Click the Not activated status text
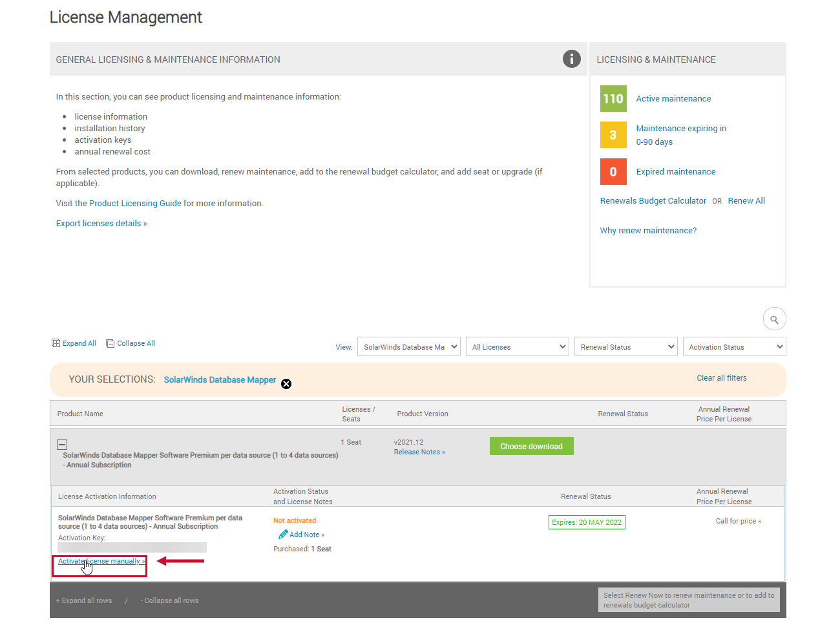 tap(295, 520)
